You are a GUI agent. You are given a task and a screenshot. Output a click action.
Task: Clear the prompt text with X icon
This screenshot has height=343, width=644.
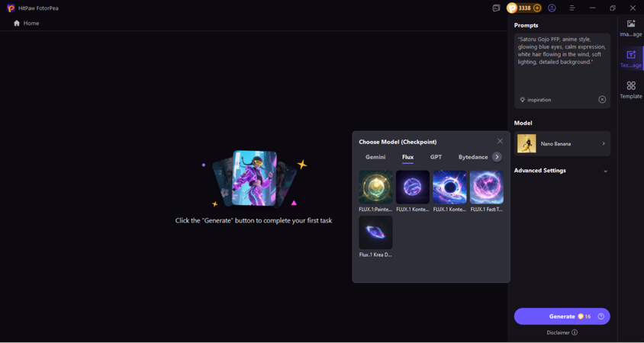click(x=602, y=99)
